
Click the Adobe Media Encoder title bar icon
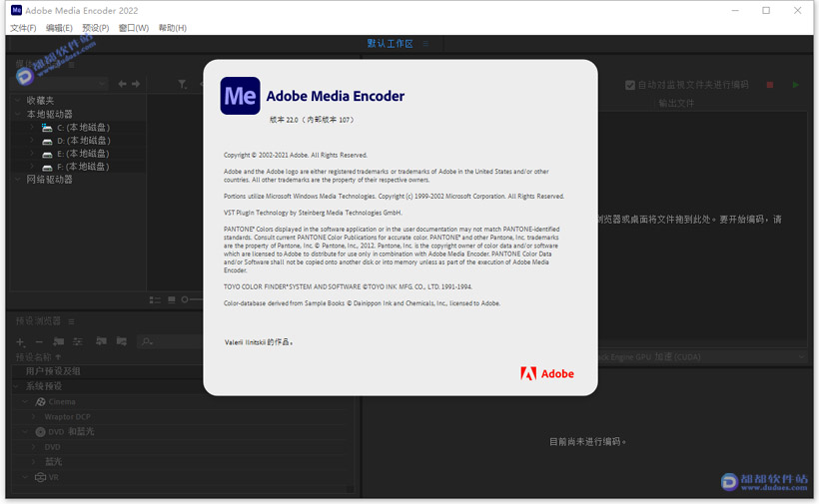tap(16, 10)
